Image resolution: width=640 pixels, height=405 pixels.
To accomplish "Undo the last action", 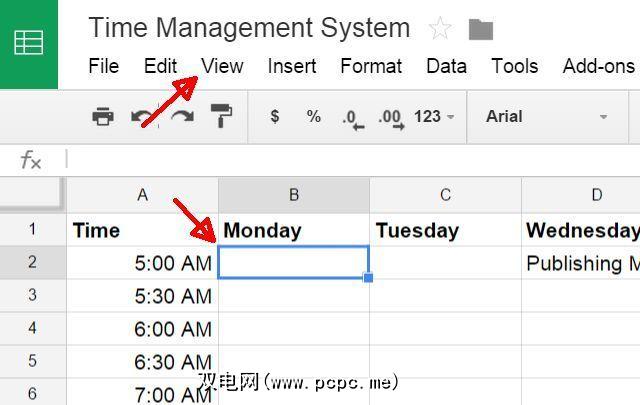I will coord(142,117).
